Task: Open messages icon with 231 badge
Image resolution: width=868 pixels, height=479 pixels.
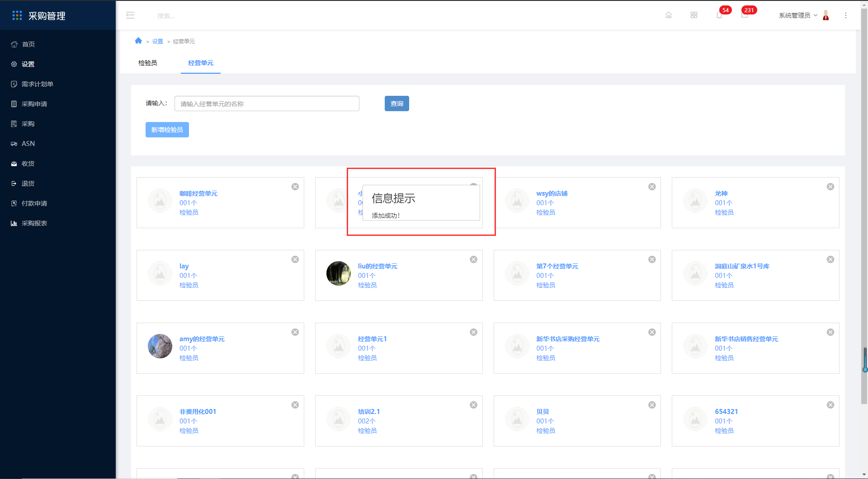Action: (745, 15)
